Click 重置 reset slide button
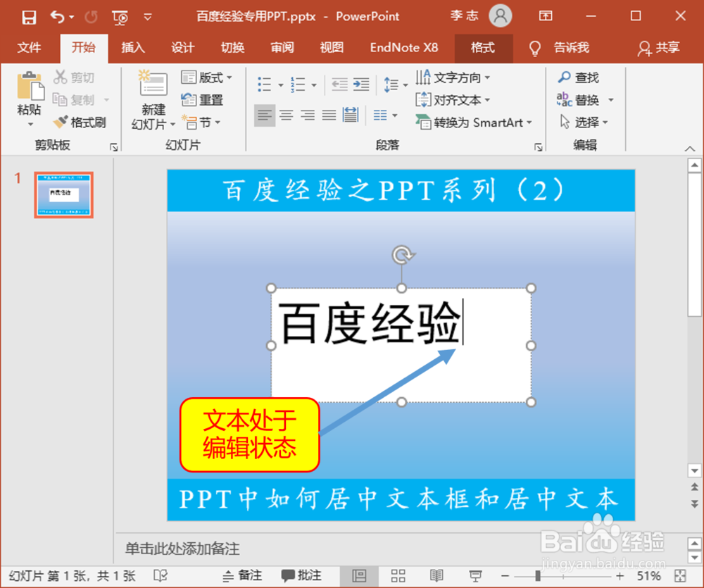704x588 pixels. [x=202, y=99]
